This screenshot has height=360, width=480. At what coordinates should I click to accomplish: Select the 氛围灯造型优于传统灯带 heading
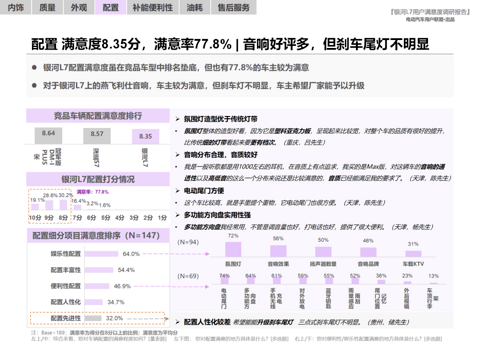coord(220,119)
